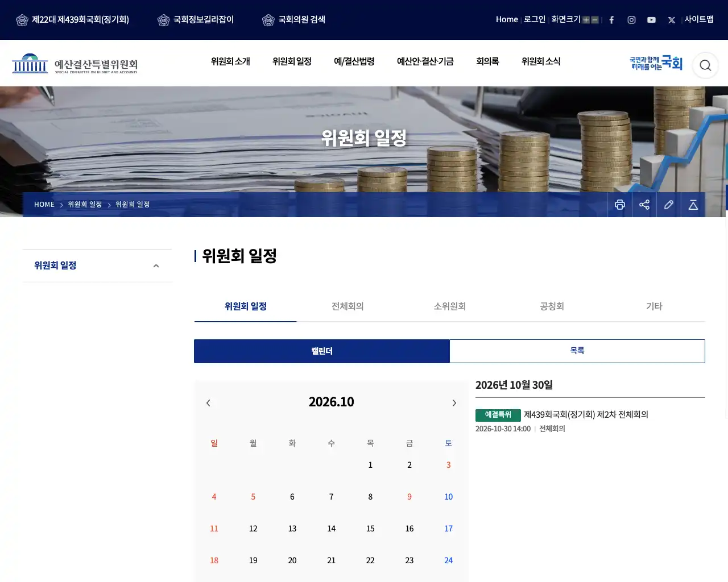This screenshot has height=582, width=728.
Task: Open 회의록 menu
Action: click(x=487, y=61)
